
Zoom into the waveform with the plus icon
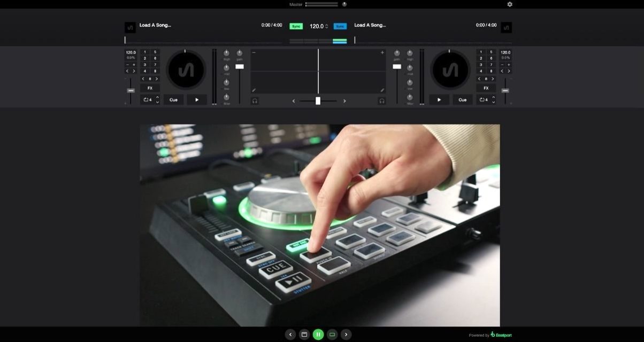click(382, 52)
